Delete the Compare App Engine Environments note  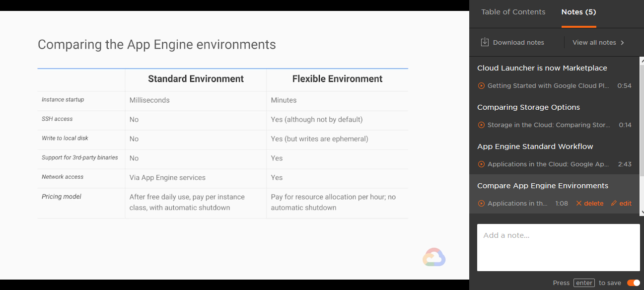590,204
